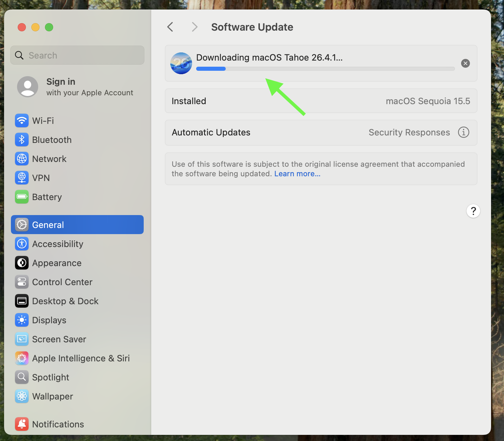This screenshot has width=504, height=441.
Task: Open the Network globe icon
Action: [22, 159]
